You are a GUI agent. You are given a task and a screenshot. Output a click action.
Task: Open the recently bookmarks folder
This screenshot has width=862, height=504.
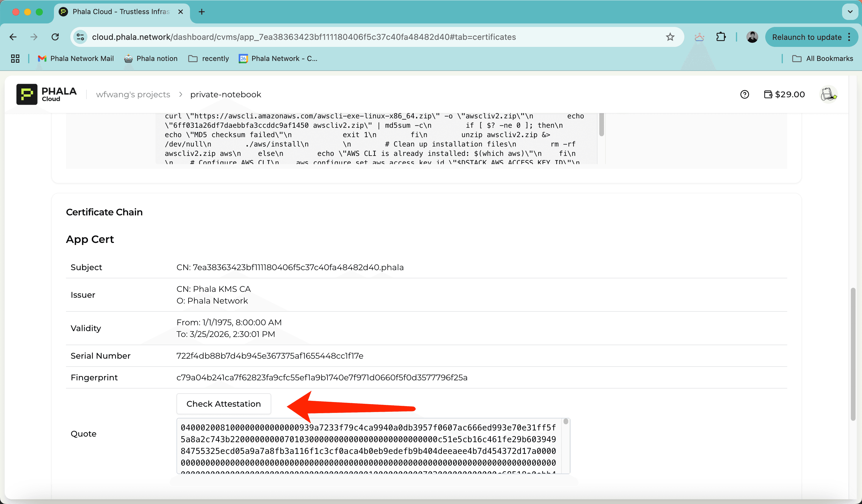pyautogui.click(x=209, y=59)
